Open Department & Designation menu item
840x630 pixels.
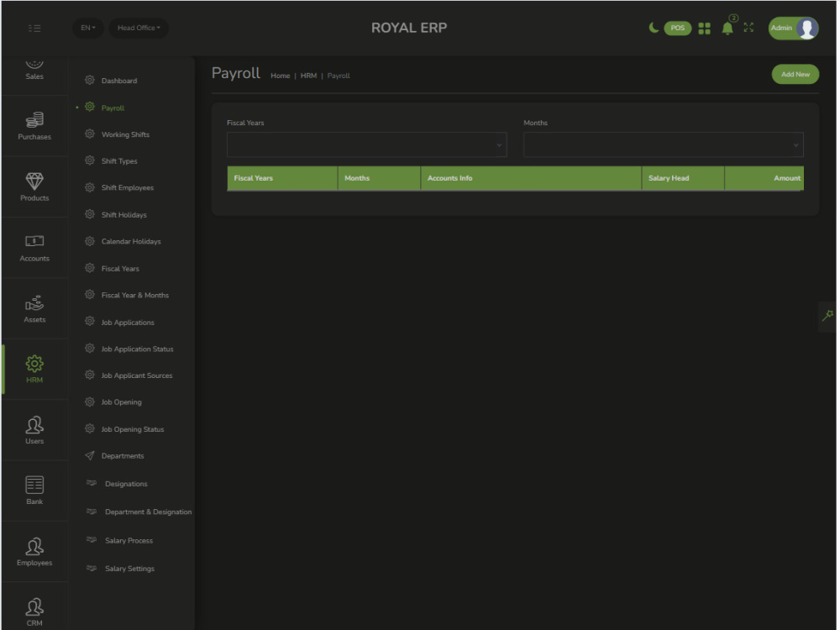pos(149,513)
